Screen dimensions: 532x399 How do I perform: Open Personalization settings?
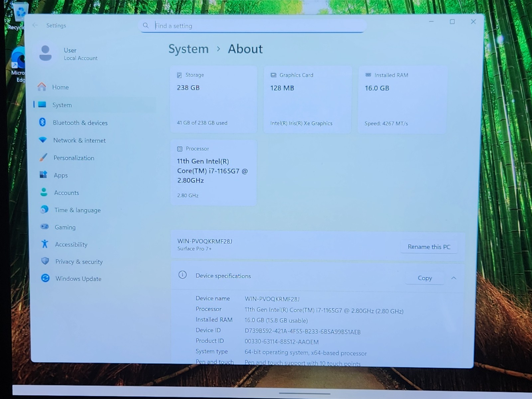(x=95, y=158)
